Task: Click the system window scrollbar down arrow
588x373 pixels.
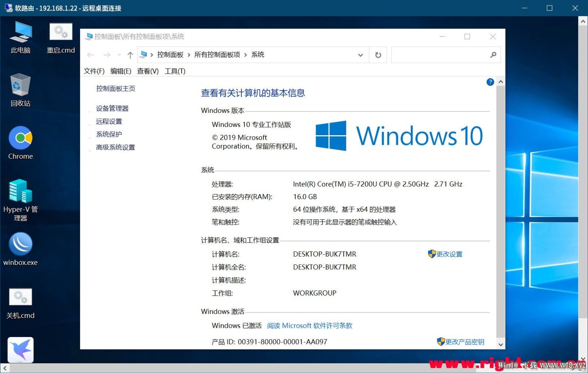Action: pos(501,345)
